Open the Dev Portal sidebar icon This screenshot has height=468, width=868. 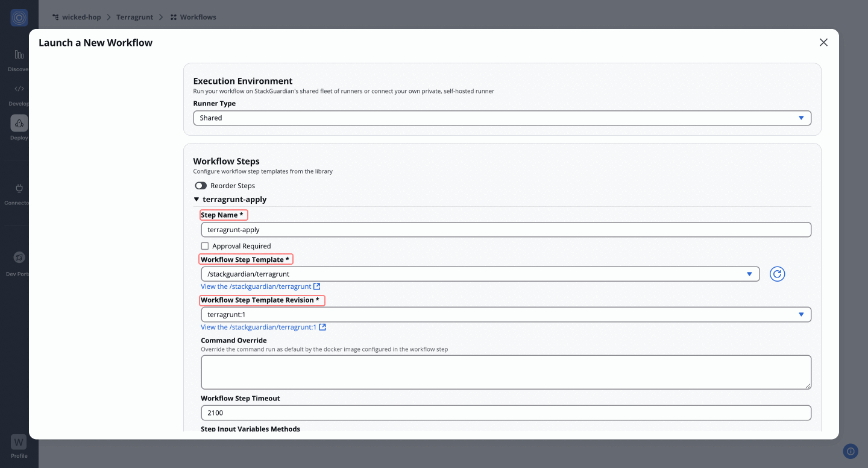coord(19,258)
